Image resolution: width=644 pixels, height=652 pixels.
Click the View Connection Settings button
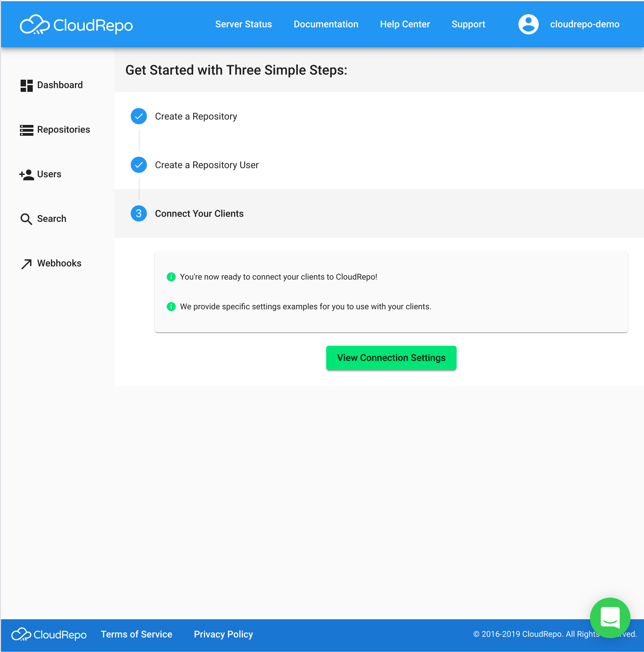391,358
